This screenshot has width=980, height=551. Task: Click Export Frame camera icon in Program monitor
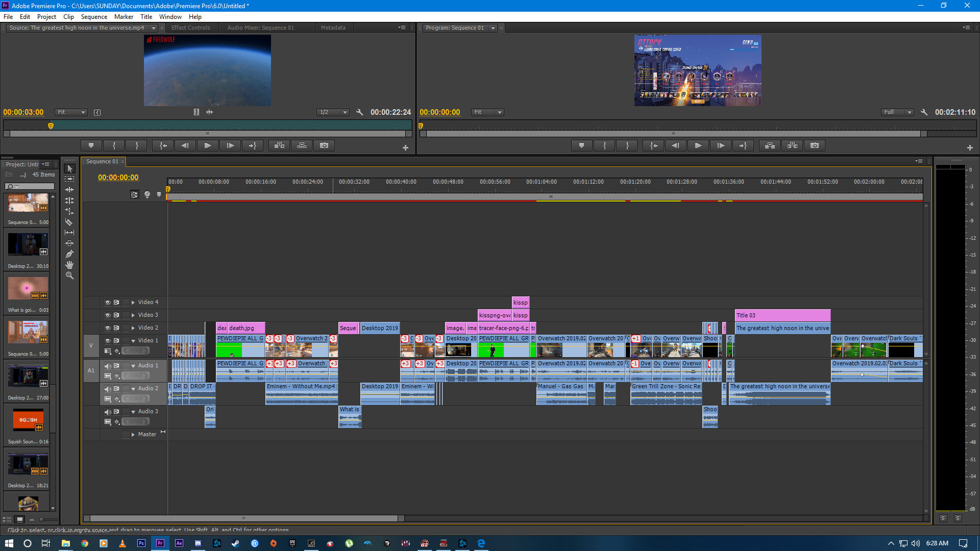(815, 146)
